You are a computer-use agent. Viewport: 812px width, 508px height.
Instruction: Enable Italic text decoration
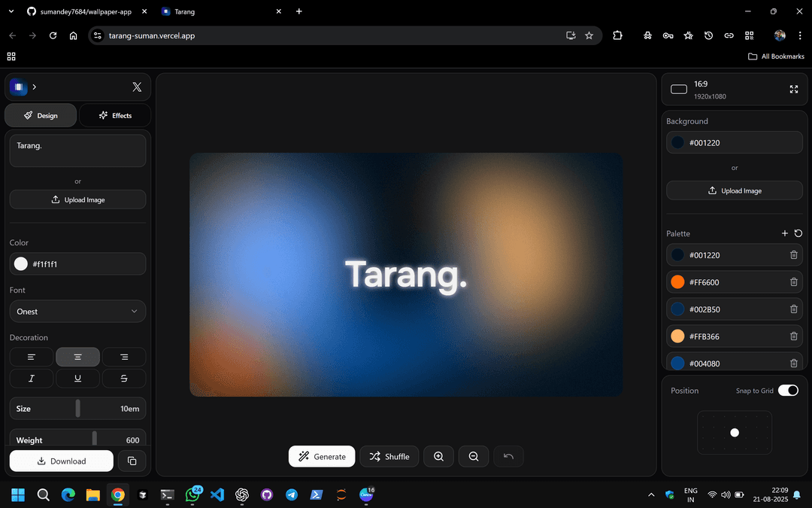[31, 378]
